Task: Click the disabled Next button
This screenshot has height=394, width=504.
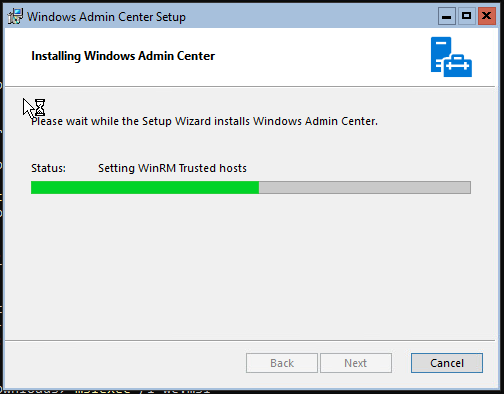Action: [x=356, y=363]
